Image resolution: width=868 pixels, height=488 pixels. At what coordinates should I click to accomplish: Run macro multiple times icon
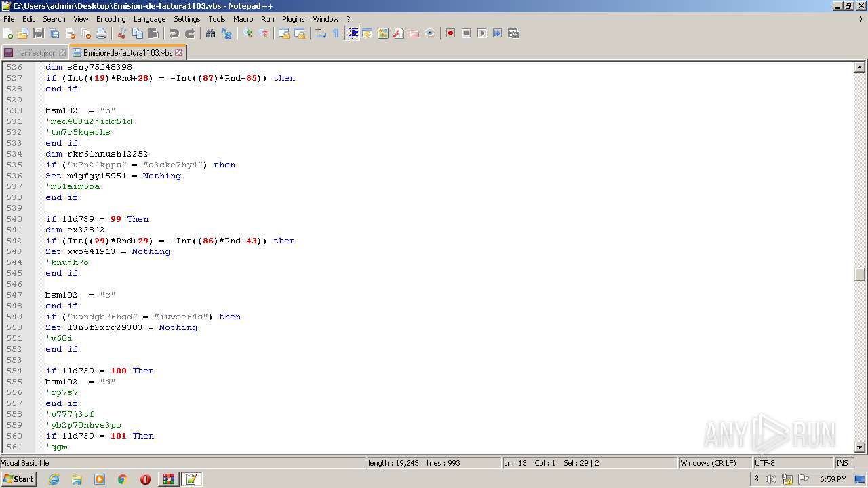point(497,33)
